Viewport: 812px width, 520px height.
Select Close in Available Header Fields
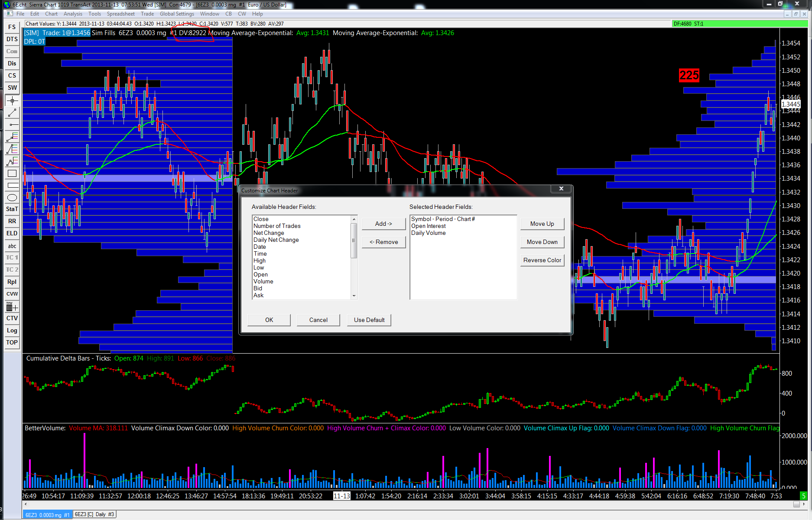point(302,219)
